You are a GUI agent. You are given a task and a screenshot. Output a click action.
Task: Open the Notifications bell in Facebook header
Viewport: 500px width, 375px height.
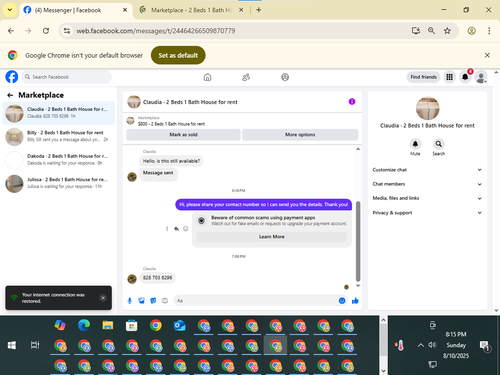point(465,77)
